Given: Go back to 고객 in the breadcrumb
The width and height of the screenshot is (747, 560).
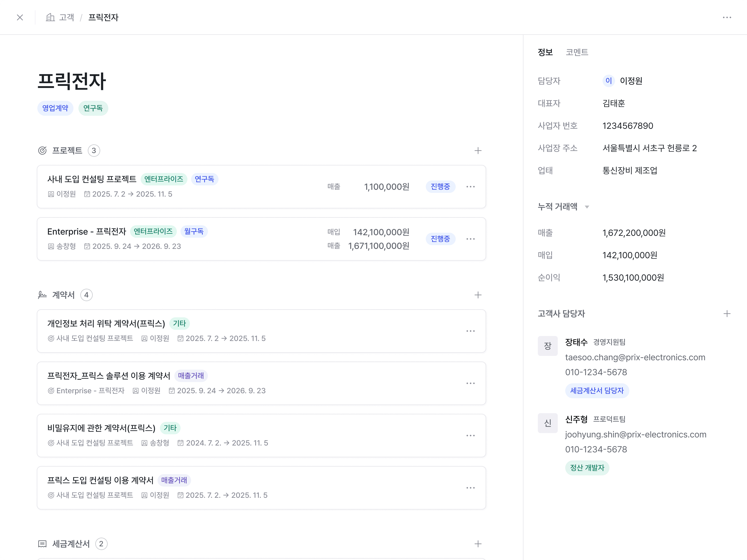Looking at the screenshot, I should pyautogui.click(x=67, y=18).
